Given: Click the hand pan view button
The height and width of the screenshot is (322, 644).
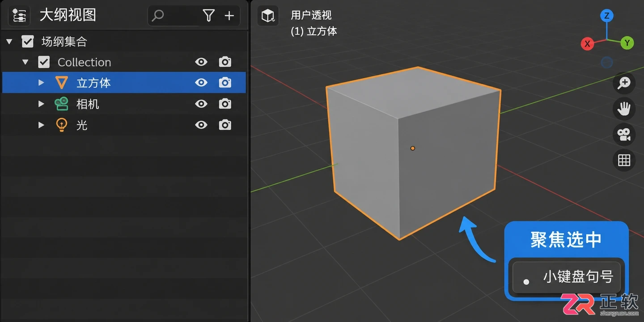Looking at the screenshot, I should [x=624, y=109].
